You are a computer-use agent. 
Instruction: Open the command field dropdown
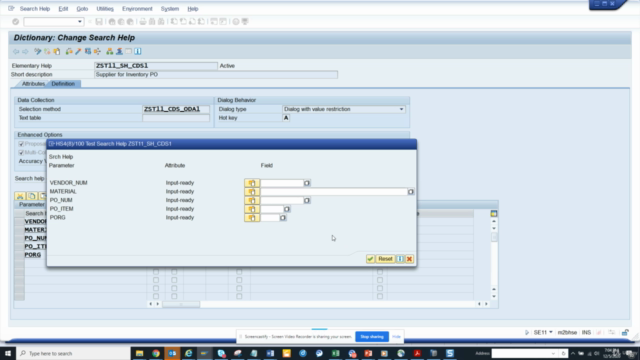[x=80, y=22]
